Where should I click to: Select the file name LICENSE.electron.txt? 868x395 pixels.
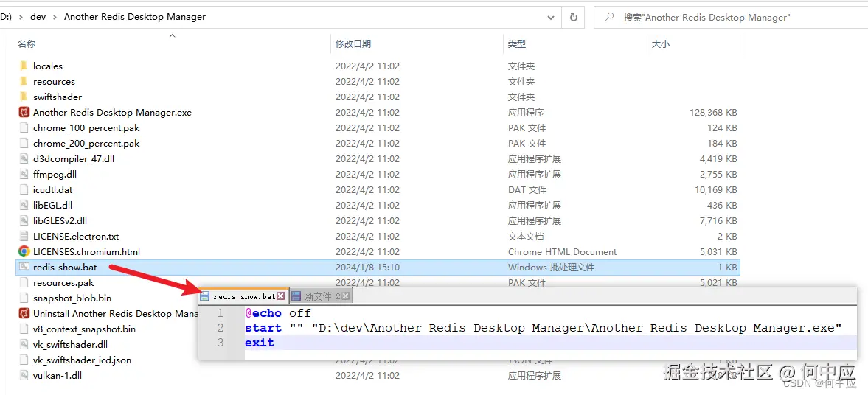pyautogui.click(x=76, y=237)
